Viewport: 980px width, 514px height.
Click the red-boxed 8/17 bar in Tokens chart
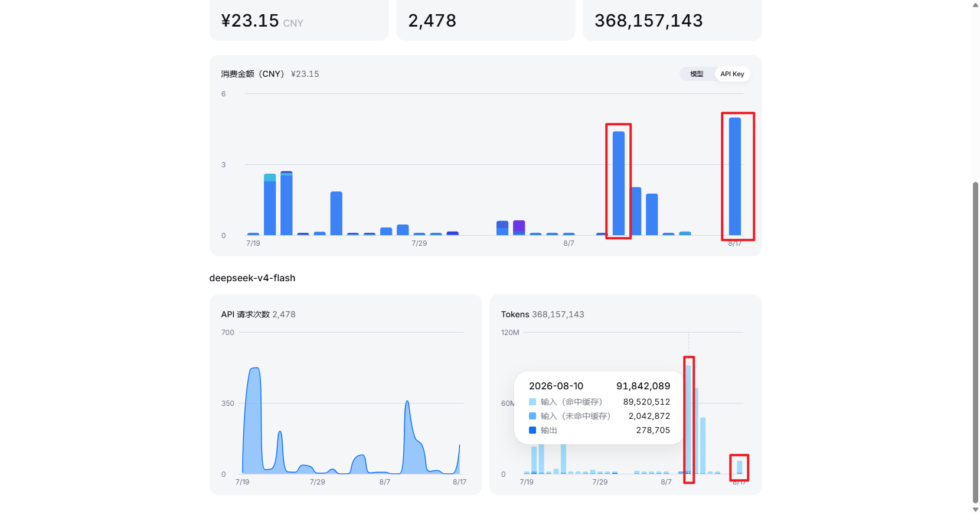click(x=740, y=467)
